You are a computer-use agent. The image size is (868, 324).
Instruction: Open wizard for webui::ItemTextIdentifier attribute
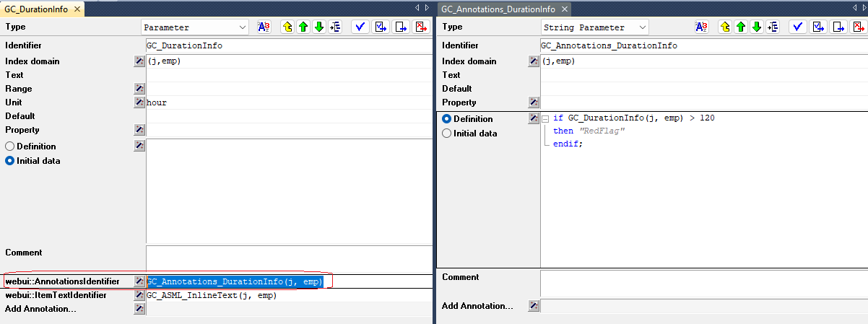(139, 295)
